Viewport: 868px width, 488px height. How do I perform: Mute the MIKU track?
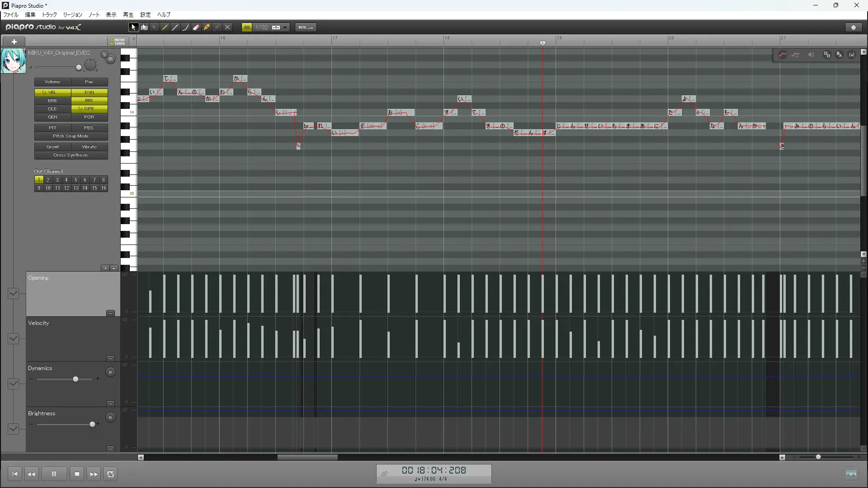[110, 59]
